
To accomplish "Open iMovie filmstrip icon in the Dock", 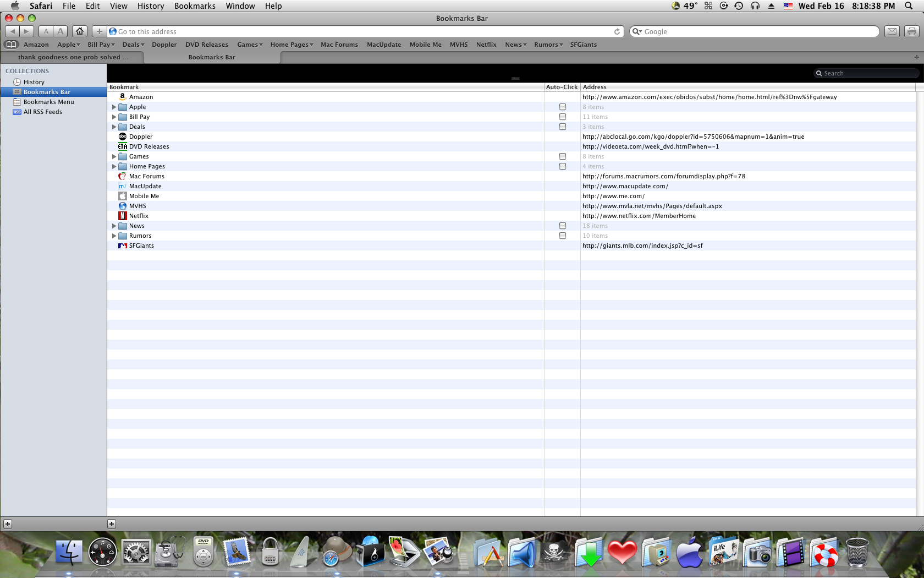I will pyautogui.click(x=790, y=552).
